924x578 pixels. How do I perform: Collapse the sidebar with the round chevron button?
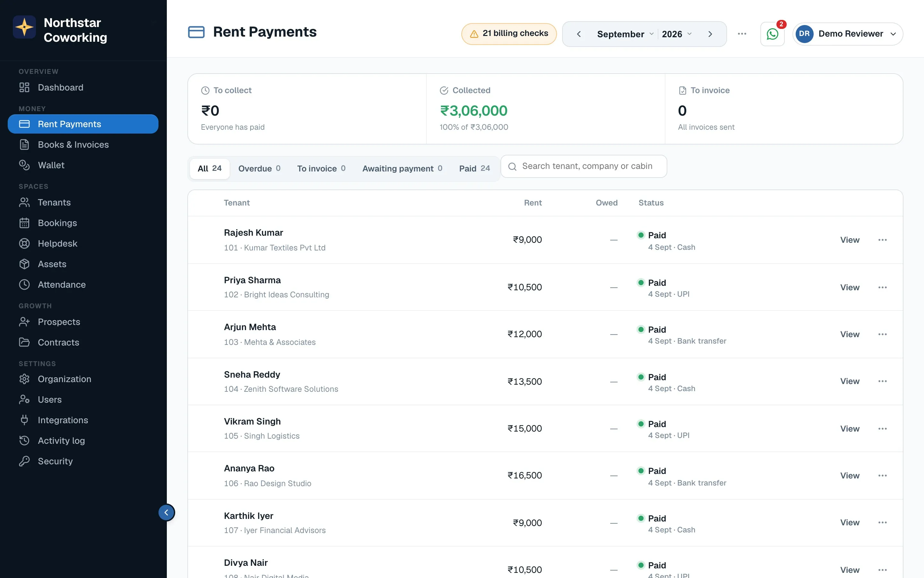coord(167,512)
